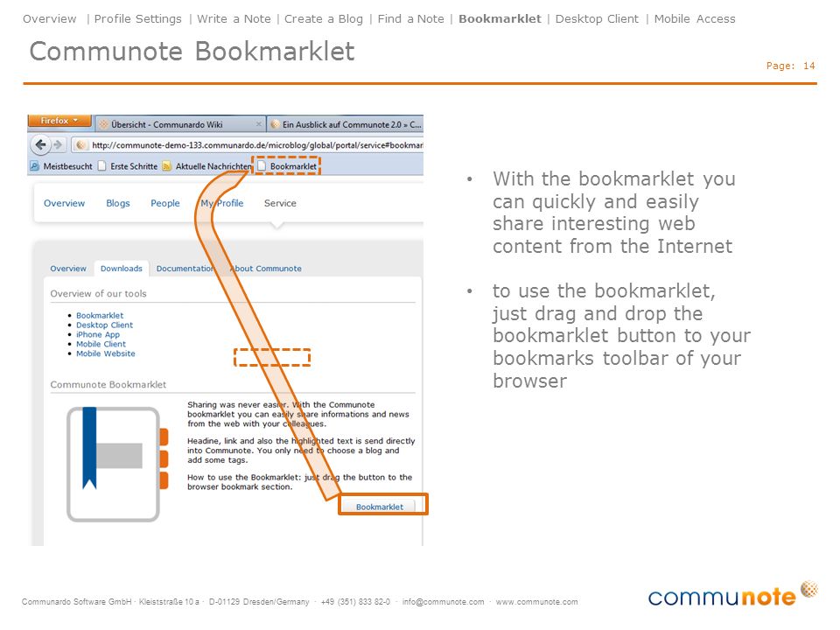
Task: Open Write a Note navigation item
Action: click(x=234, y=18)
